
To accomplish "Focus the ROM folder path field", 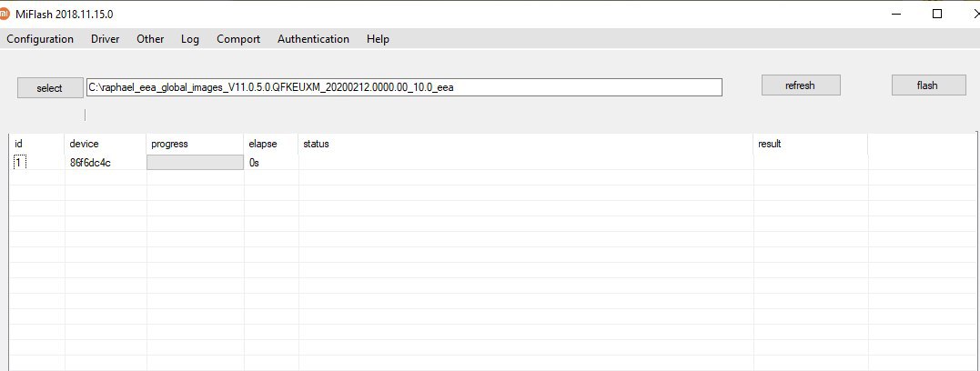I will pyautogui.click(x=404, y=87).
